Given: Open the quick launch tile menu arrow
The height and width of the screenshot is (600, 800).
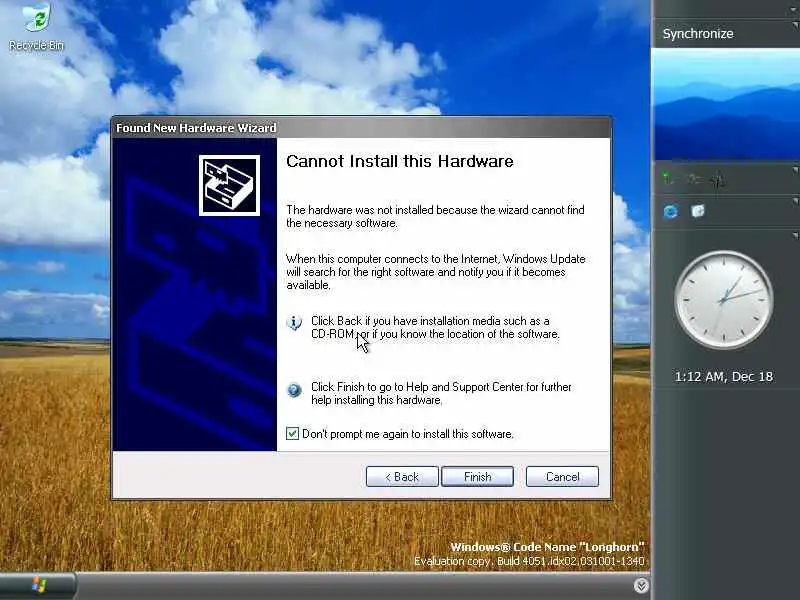Looking at the screenshot, I should point(796,202).
